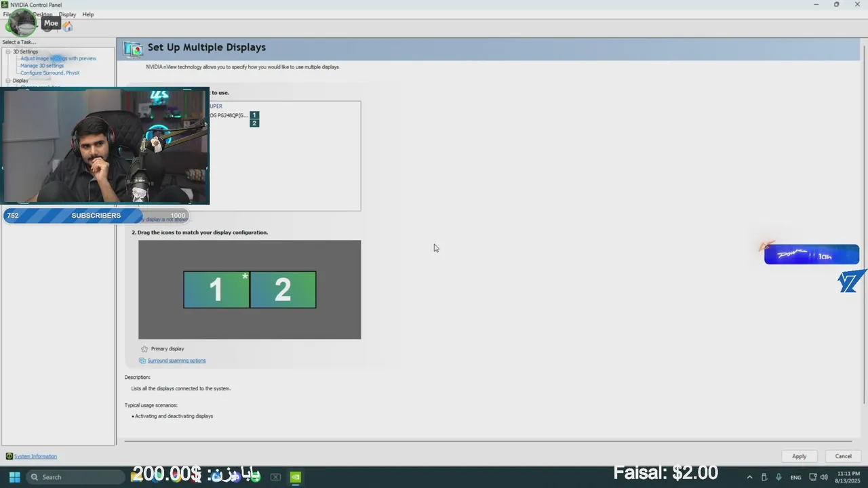Collapse the Display tree node
The image size is (868, 488).
[8, 81]
